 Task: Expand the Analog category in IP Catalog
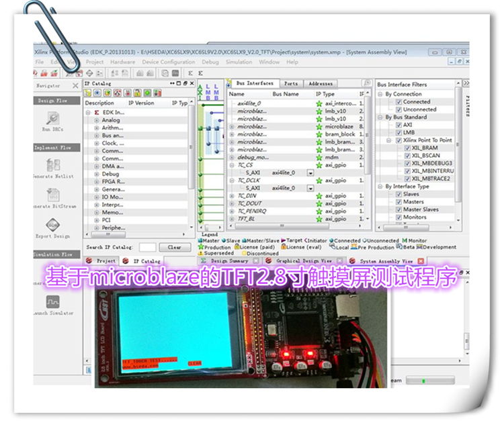click(x=96, y=120)
